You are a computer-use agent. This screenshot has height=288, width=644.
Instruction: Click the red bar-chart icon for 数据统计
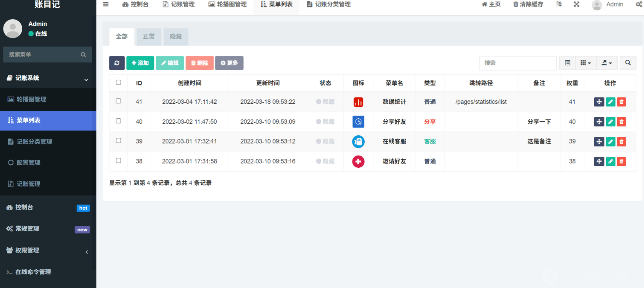click(x=358, y=102)
